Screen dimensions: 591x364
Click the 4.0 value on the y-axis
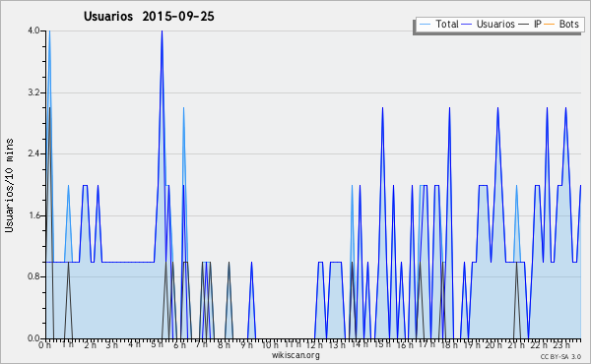pyautogui.click(x=33, y=30)
